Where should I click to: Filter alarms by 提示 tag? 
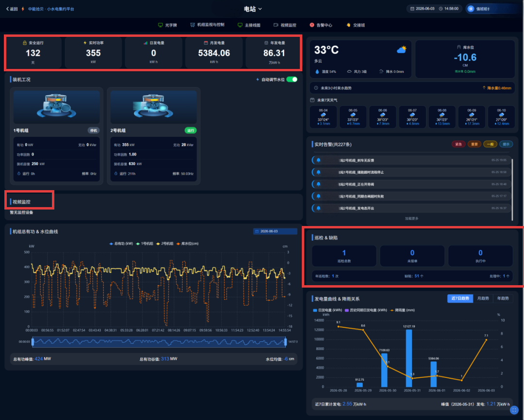[506, 145]
